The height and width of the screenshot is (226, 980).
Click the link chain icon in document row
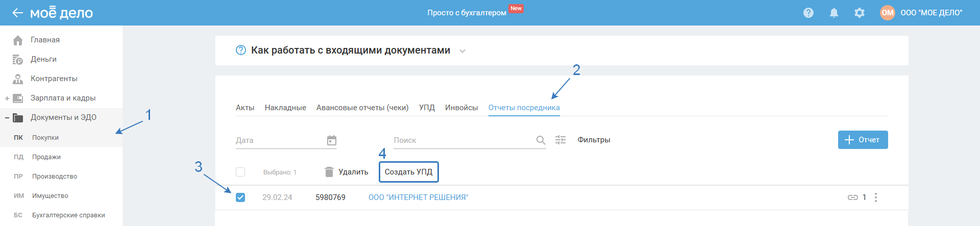[x=853, y=197]
